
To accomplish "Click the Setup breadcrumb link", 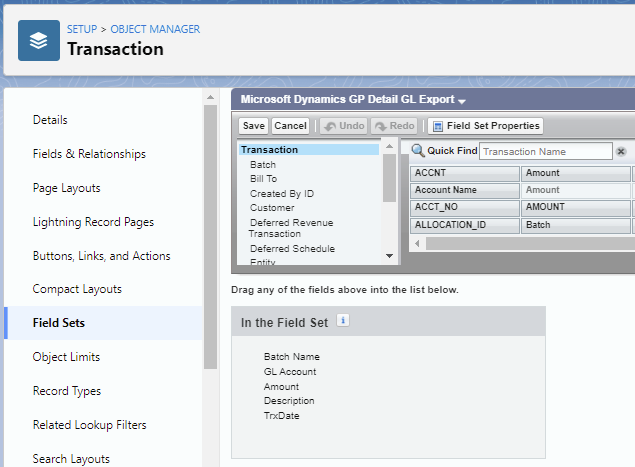I will (x=82, y=29).
